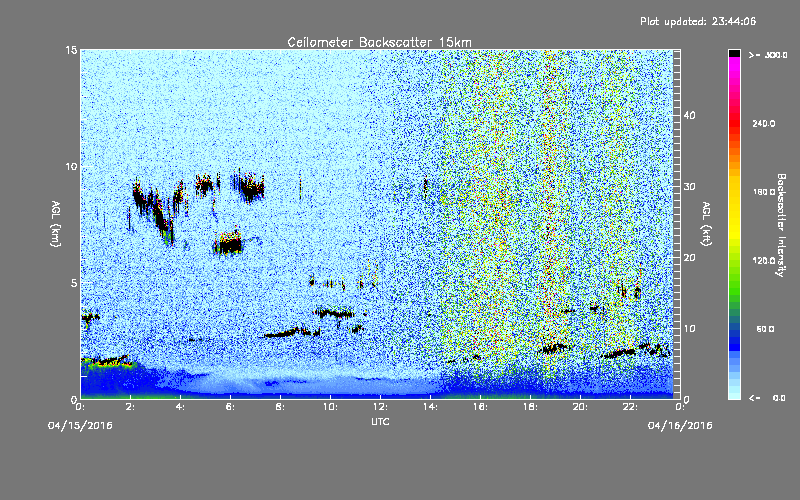800x500 pixels.
Task: Click the 22: hour tick on time axis
Action: (x=630, y=407)
